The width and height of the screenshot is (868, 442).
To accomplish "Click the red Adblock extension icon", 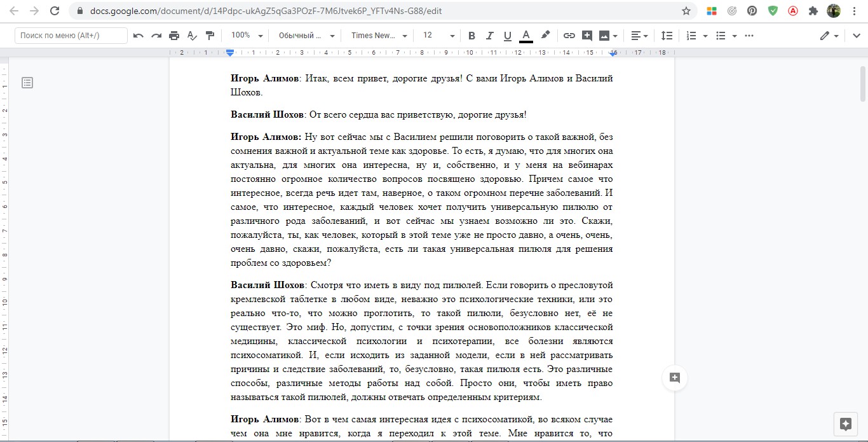I will [x=793, y=11].
